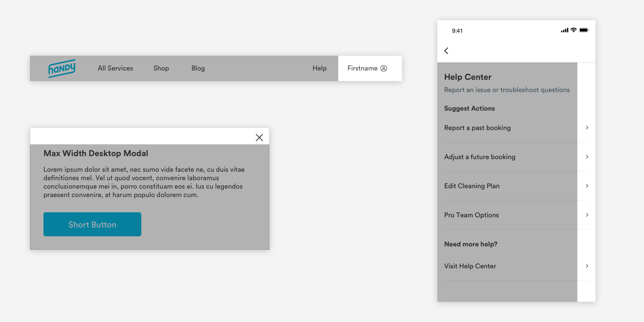
Task: Tap the 9:41 time in status bar
Action: click(457, 31)
